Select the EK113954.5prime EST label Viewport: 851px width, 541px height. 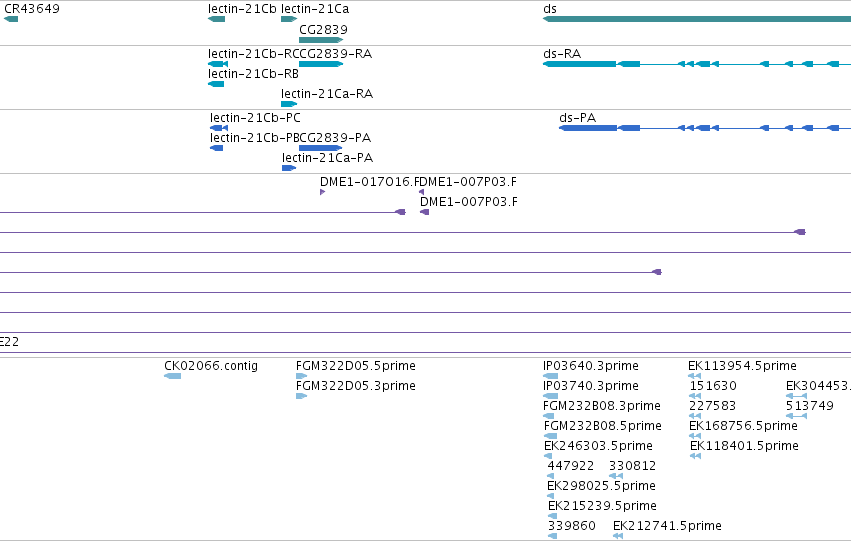(x=742, y=366)
